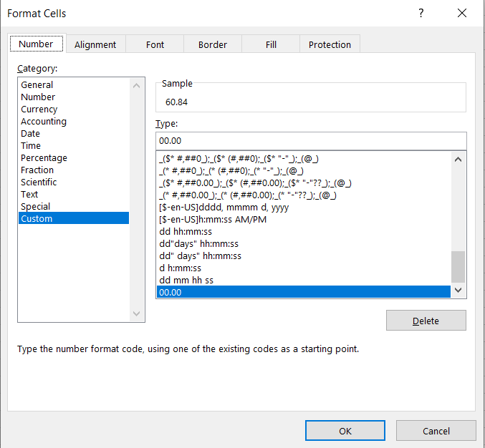This screenshot has height=448, width=485.
Task: Open the Font tab
Action: [155, 44]
